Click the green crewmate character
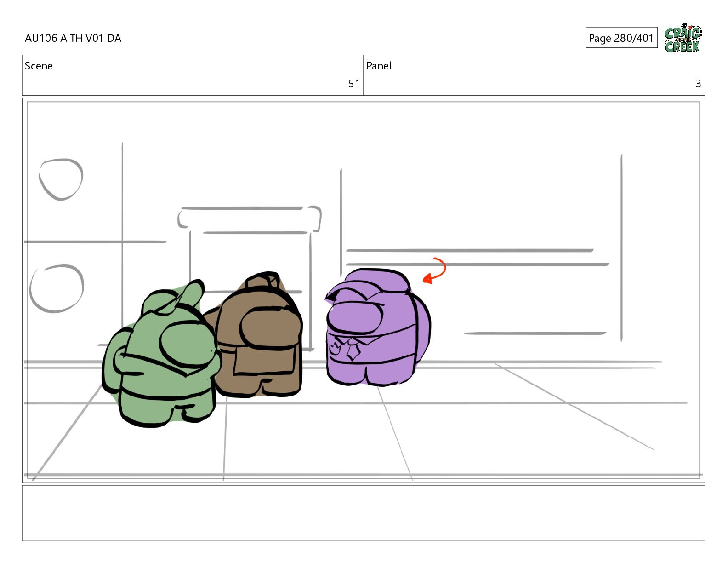 [x=161, y=354]
